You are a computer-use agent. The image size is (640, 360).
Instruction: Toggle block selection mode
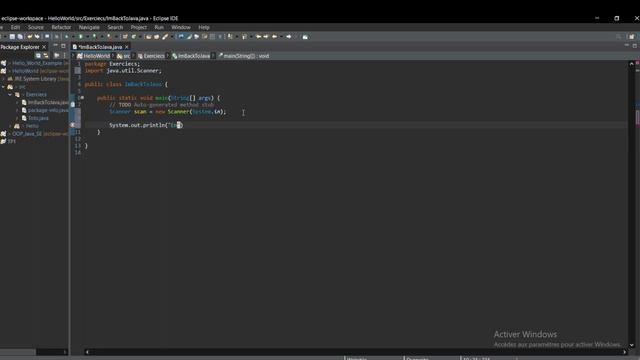pyautogui.click(x=212, y=37)
